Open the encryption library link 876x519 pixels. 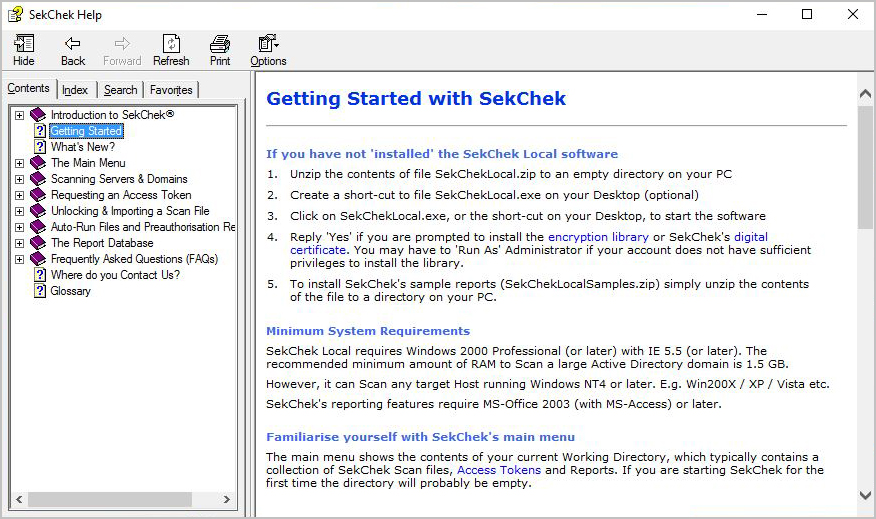(598, 237)
